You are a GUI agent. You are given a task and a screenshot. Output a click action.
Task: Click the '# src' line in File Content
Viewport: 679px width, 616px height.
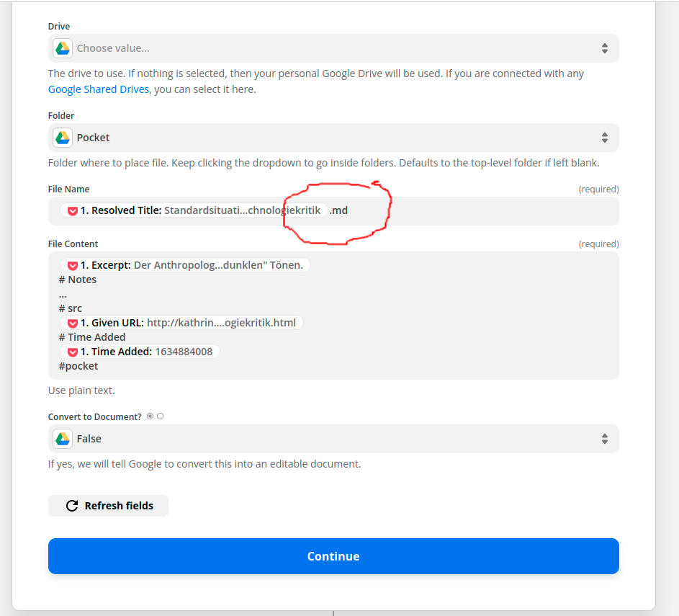[x=71, y=308]
